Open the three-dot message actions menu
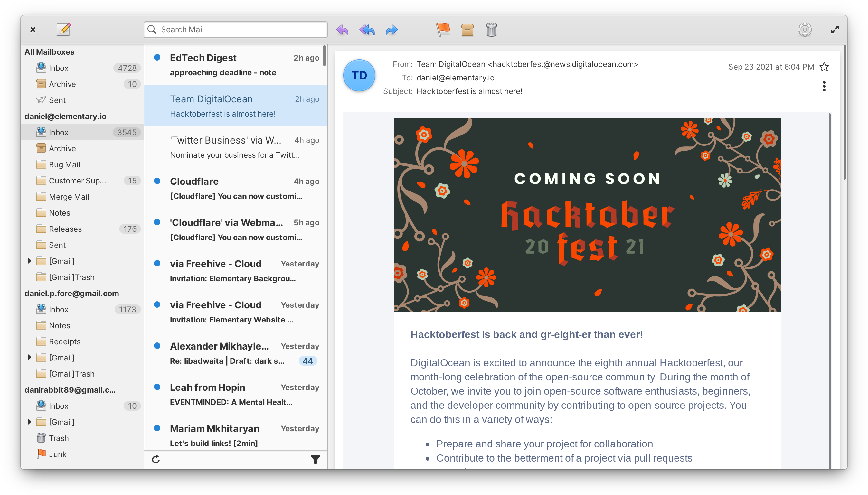The width and height of the screenshot is (868, 495). click(x=824, y=86)
